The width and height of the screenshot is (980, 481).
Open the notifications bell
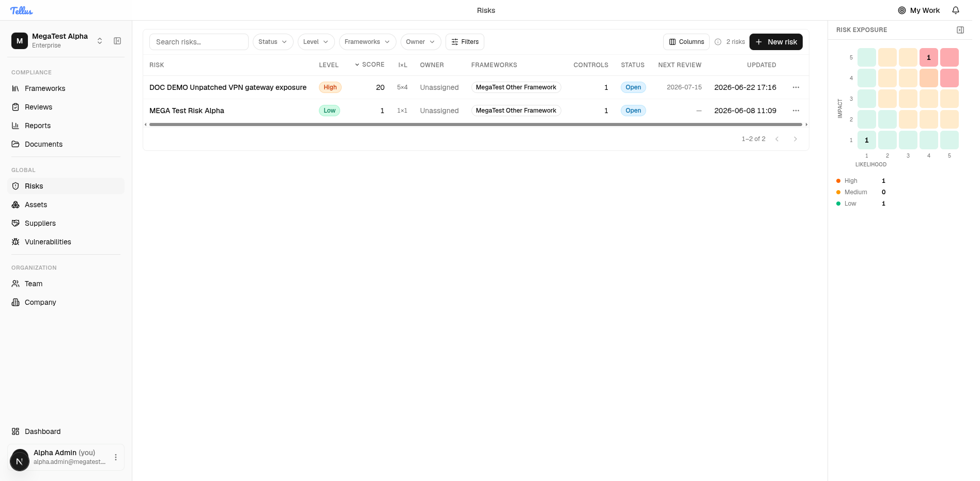[956, 10]
